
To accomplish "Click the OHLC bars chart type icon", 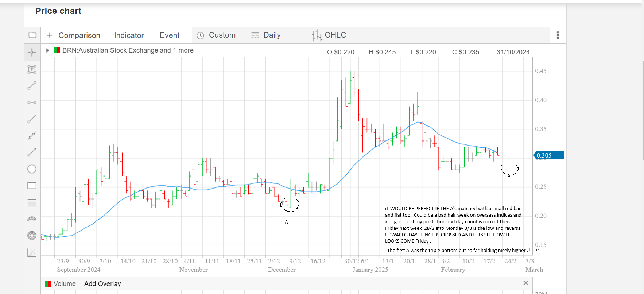I will click(x=317, y=35).
